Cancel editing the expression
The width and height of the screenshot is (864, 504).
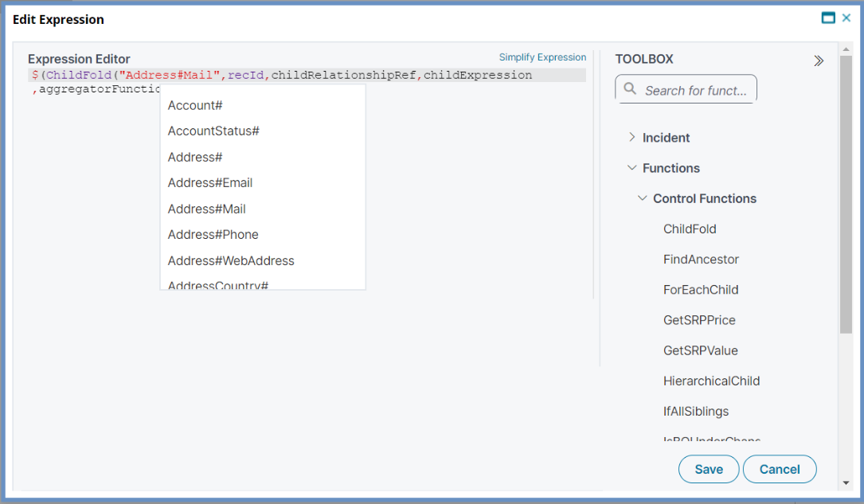pyautogui.click(x=779, y=469)
